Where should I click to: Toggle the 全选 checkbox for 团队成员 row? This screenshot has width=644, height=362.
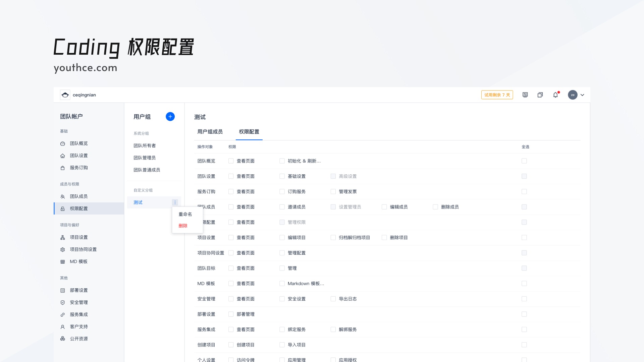click(x=524, y=207)
